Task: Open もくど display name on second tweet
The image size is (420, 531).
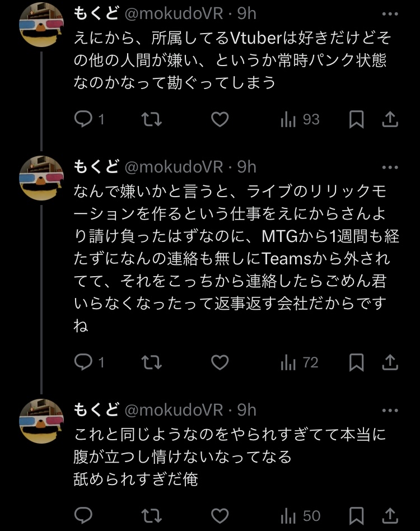Action: coord(96,167)
